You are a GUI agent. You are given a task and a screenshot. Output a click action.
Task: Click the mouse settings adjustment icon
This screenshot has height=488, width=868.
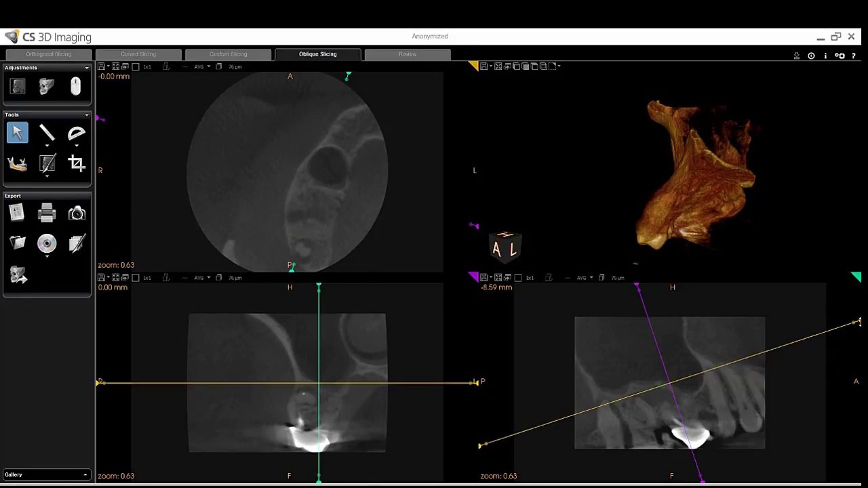(76, 86)
